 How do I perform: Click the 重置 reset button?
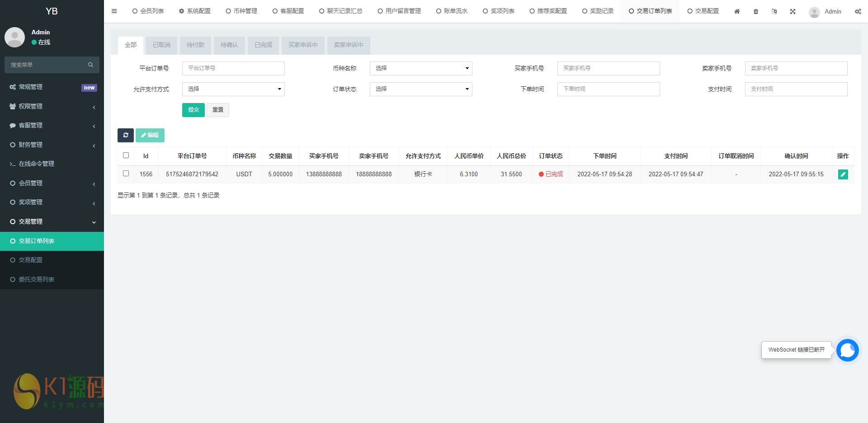pyautogui.click(x=218, y=110)
